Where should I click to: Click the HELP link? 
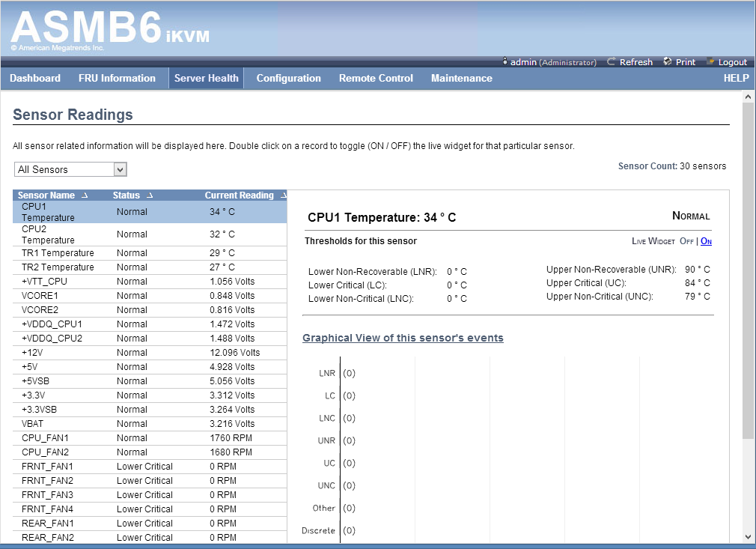click(x=736, y=78)
